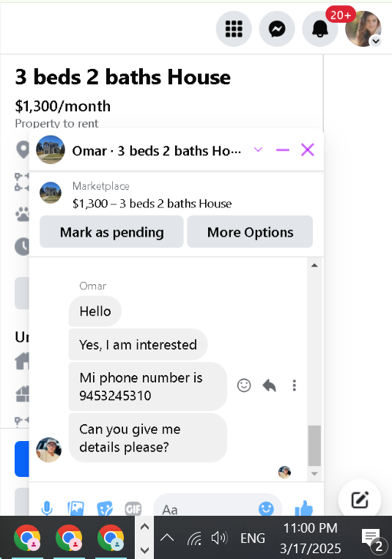392x559 pixels.
Task: Open the GIF picker
Action: (x=133, y=508)
